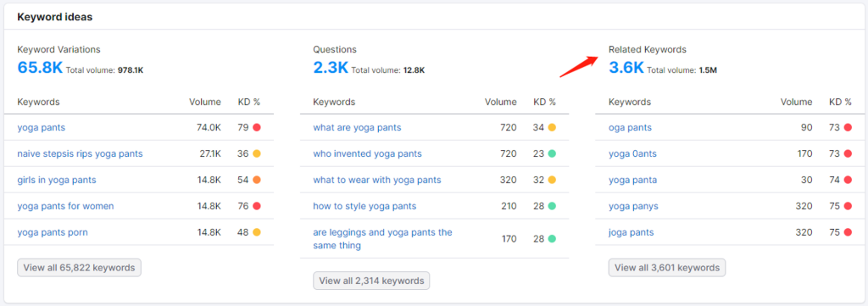Viewport: 868px width, 306px height.
Task: Click the yellow KD dot for 'what to wear with yoga pants'
Action: [x=552, y=180]
